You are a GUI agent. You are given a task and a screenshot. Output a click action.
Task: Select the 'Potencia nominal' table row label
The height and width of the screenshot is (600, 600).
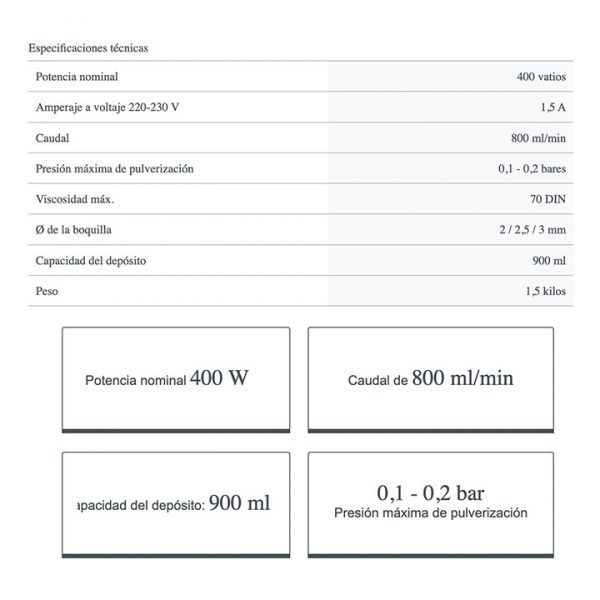[x=77, y=77]
